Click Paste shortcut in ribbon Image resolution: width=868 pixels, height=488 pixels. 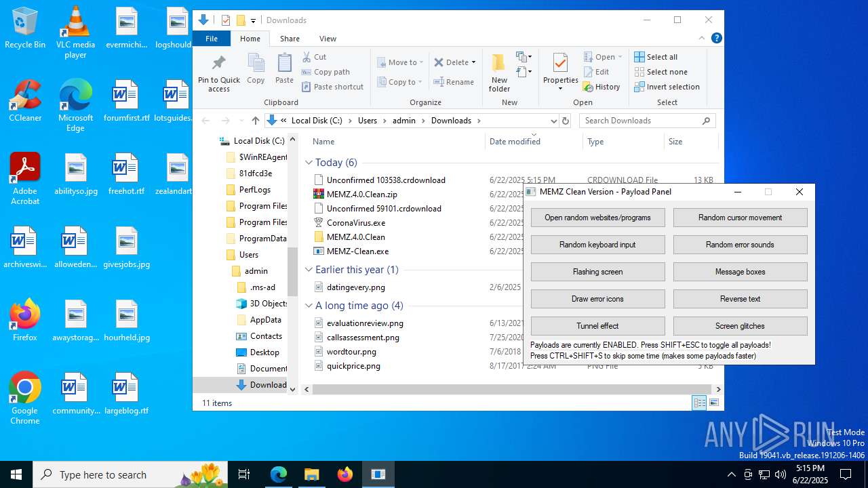coord(332,87)
